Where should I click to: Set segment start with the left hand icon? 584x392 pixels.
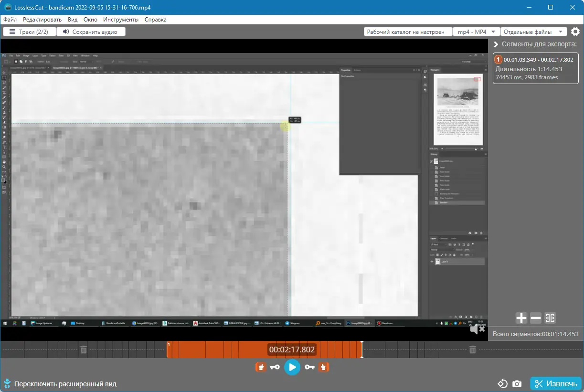click(261, 367)
